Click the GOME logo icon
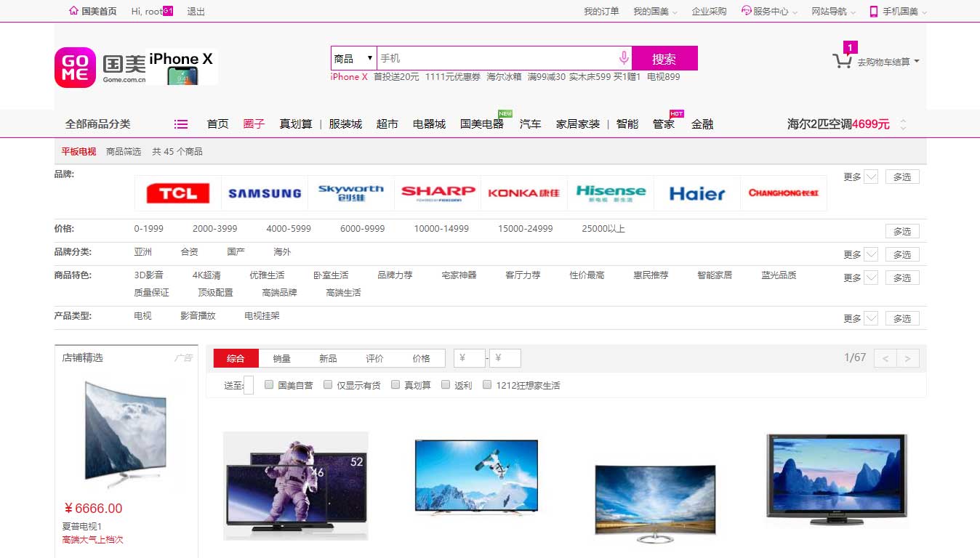The height and width of the screenshot is (558, 980). point(75,68)
